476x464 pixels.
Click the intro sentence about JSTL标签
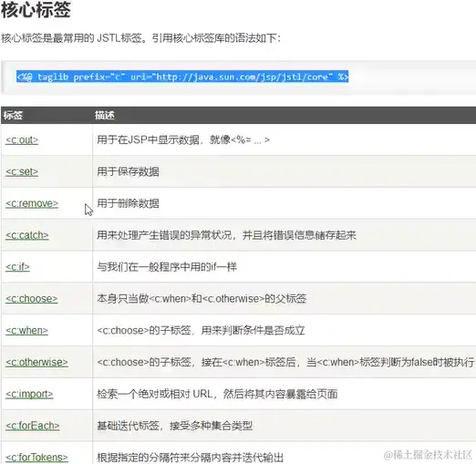[140, 38]
